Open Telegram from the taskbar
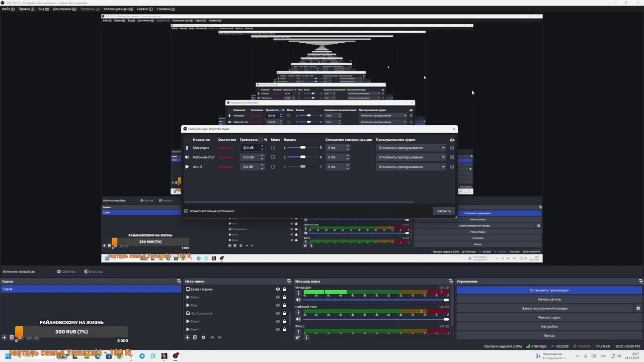644x362 pixels. (142, 356)
